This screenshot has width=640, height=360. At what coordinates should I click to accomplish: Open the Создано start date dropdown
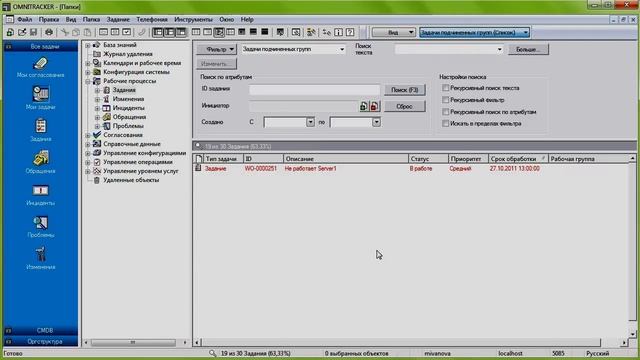point(310,122)
